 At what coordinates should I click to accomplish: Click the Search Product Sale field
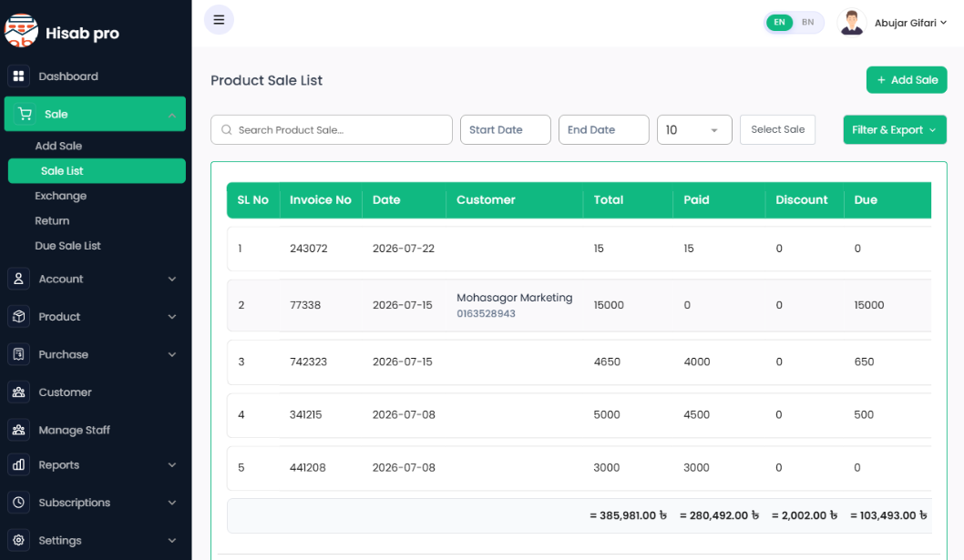coord(332,129)
